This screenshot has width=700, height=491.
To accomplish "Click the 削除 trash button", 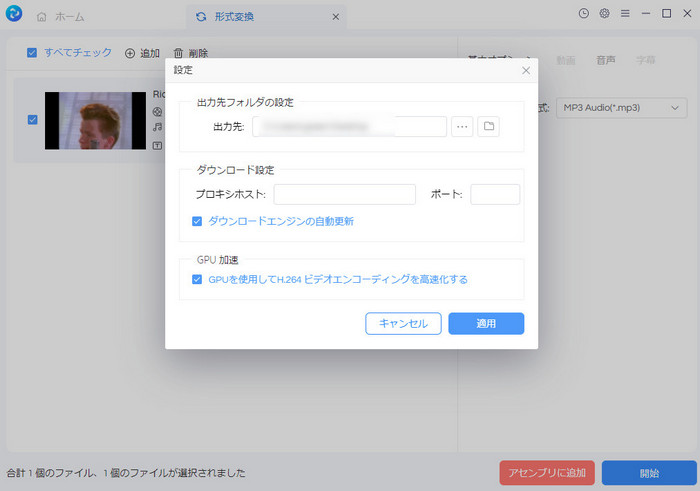I will (x=191, y=54).
